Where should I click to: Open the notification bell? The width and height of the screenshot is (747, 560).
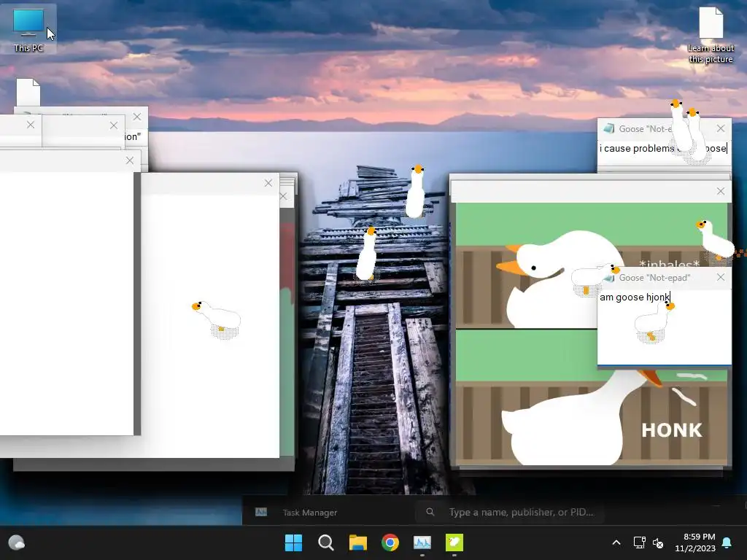point(727,542)
